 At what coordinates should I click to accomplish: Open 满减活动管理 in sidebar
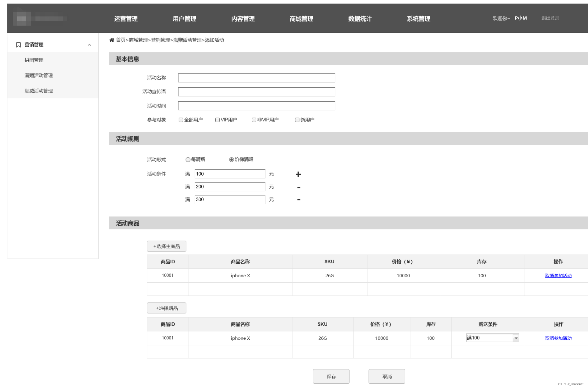[39, 91]
